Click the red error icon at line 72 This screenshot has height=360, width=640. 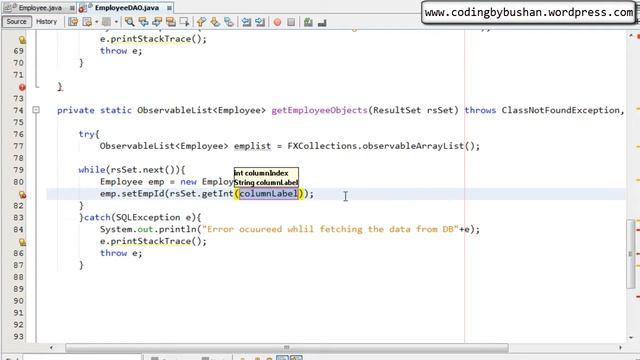click(x=22, y=87)
